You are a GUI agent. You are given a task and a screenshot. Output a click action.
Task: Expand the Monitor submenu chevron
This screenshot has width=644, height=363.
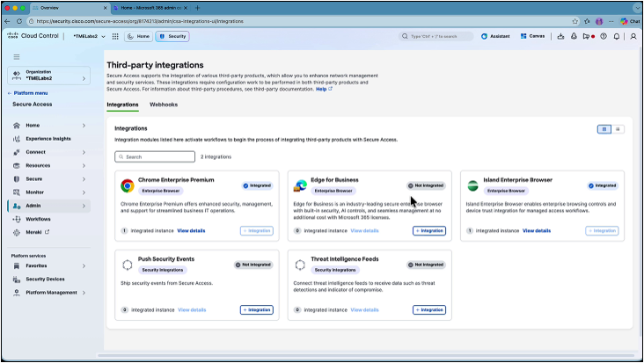click(84, 192)
